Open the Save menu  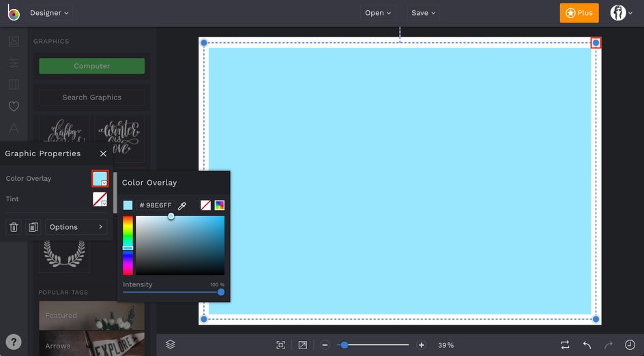click(423, 13)
